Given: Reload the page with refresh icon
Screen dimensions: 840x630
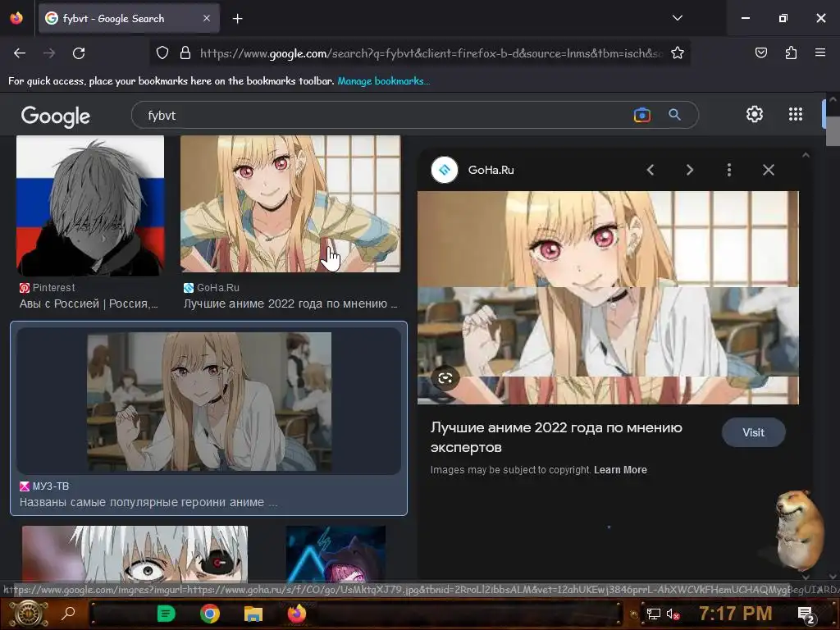Looking at the screenshot, I should click(x=79, y=53).
